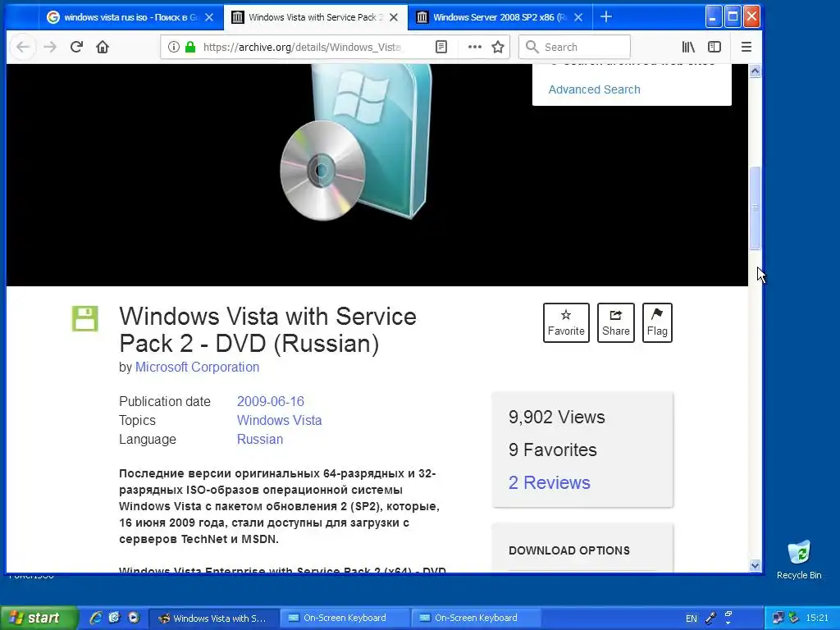Open the Advanced Search link
The height and width of the screenshot is (630, 840).
point(594,89)
